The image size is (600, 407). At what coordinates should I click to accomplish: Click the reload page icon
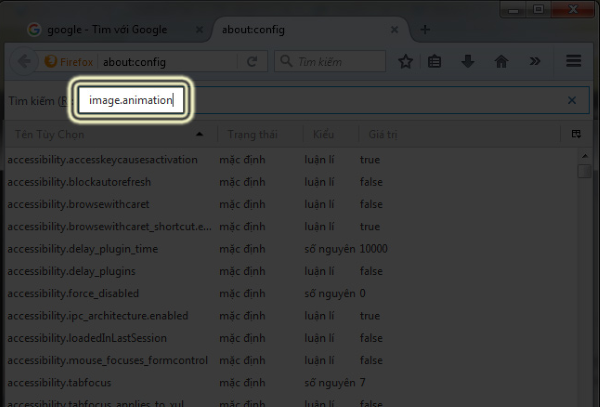pos(251,62)
